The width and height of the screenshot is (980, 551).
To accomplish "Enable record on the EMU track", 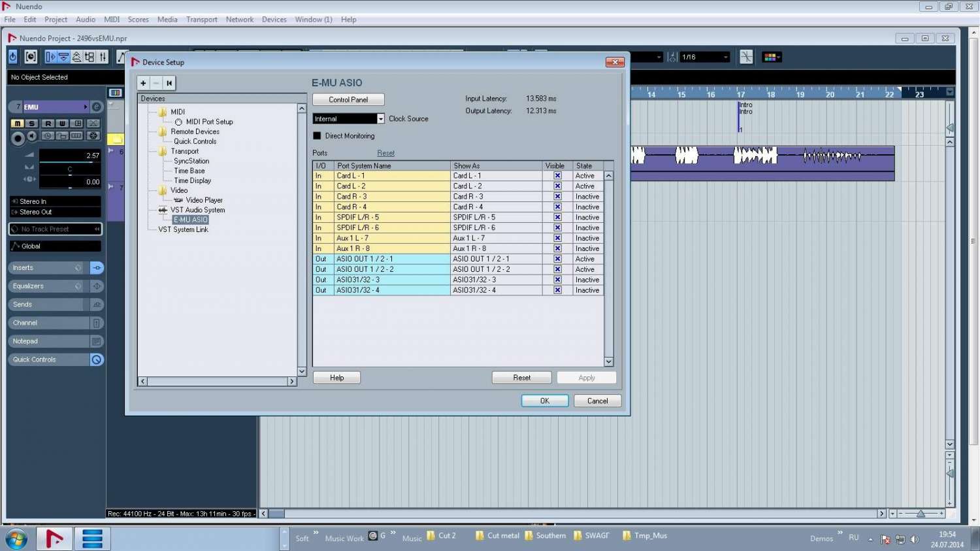I will 18,138.
